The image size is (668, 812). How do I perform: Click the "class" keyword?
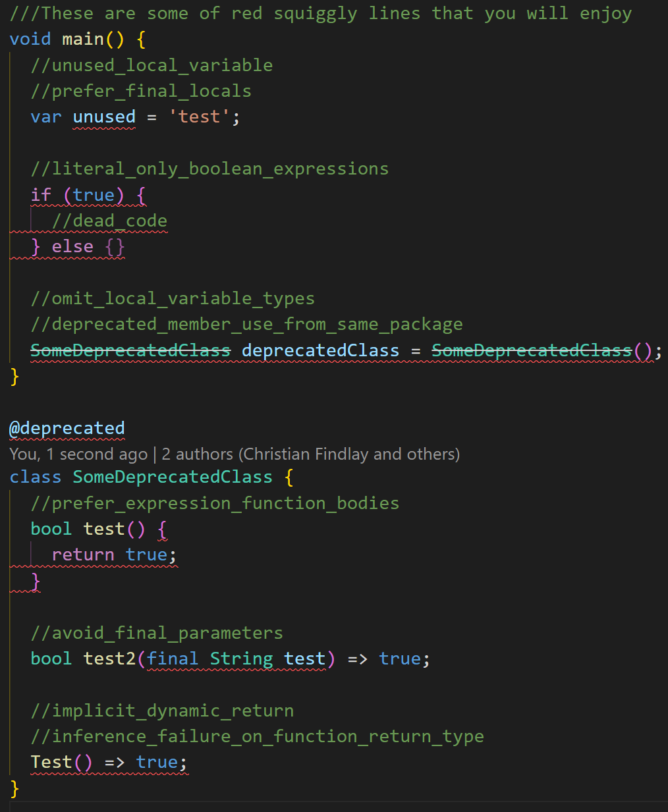click(36, 477)
